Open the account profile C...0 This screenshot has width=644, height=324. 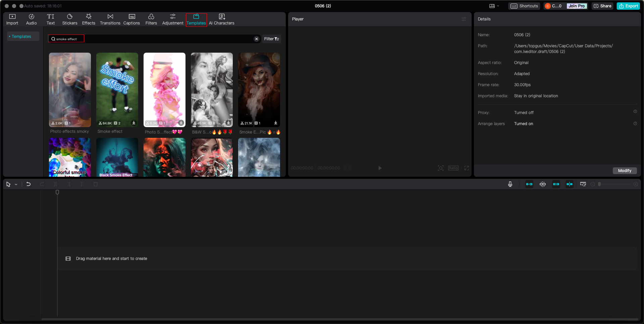point(553,6)
